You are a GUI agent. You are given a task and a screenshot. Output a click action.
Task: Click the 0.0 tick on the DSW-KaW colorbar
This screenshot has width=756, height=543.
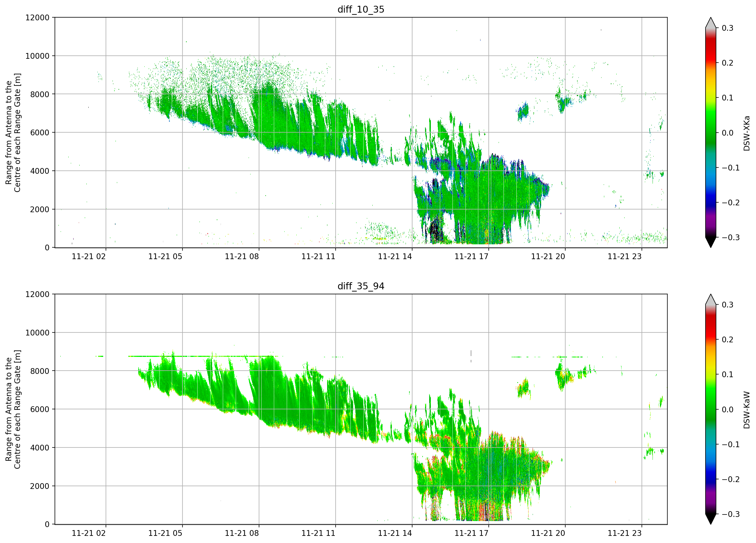point(728,410)
